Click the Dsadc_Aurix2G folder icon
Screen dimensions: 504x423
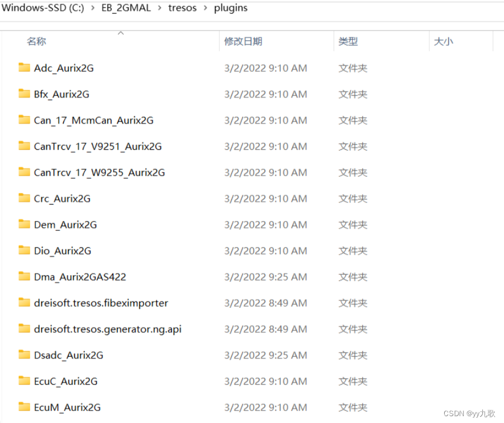coord(24,355)
